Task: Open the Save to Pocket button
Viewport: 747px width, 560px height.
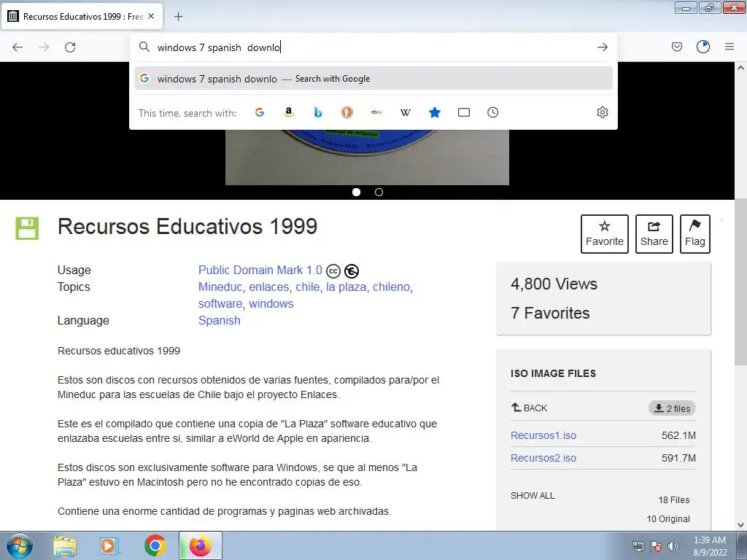Action: [677, 47]
